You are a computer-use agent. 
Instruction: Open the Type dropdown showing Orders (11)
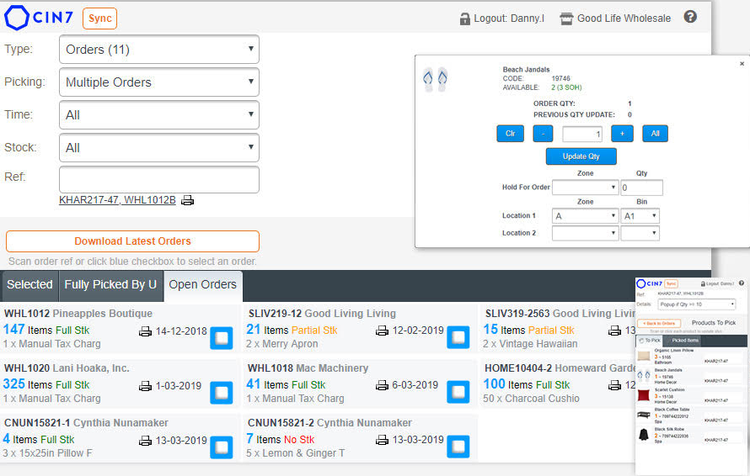tap(159, 50)
